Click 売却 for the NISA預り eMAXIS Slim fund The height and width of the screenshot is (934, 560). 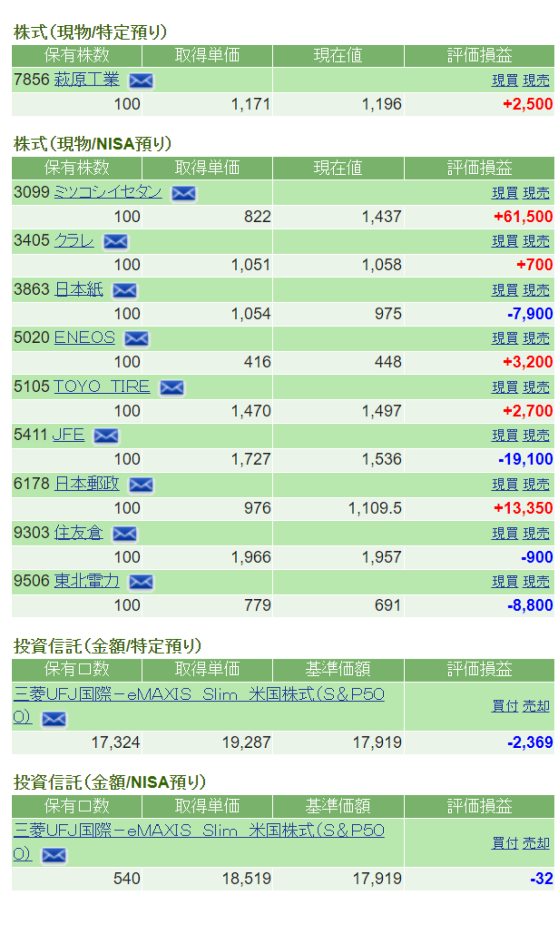(x=536, y=843)
